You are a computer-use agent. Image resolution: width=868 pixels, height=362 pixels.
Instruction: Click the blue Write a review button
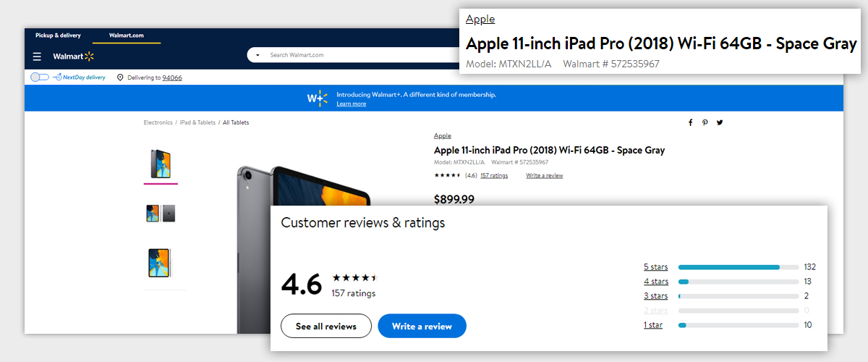(422, 327)
